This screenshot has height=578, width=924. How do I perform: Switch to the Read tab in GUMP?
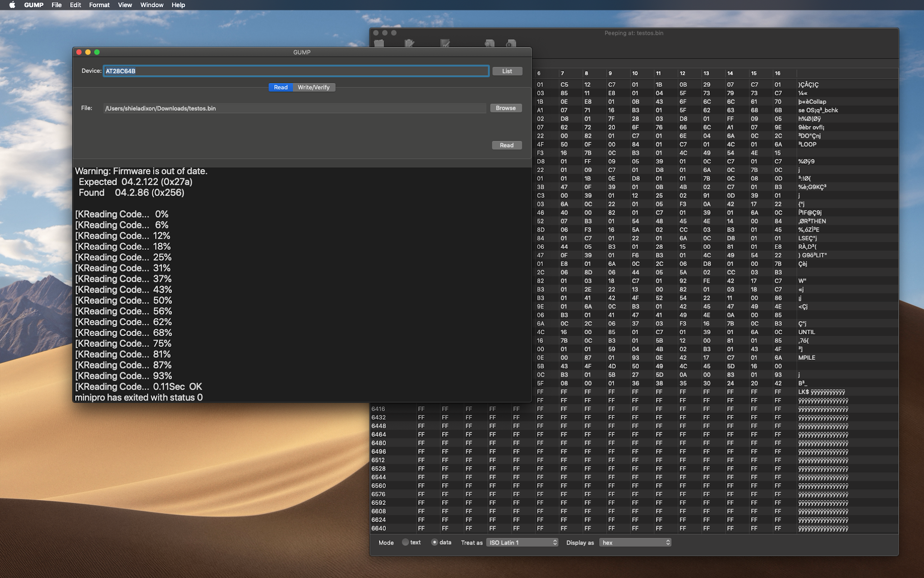281,87
